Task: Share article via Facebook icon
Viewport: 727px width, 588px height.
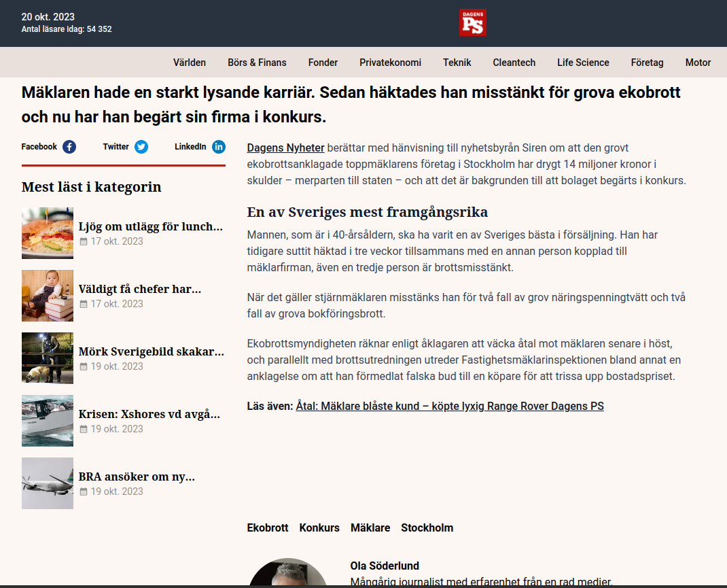Action: (x=69, y=147)
